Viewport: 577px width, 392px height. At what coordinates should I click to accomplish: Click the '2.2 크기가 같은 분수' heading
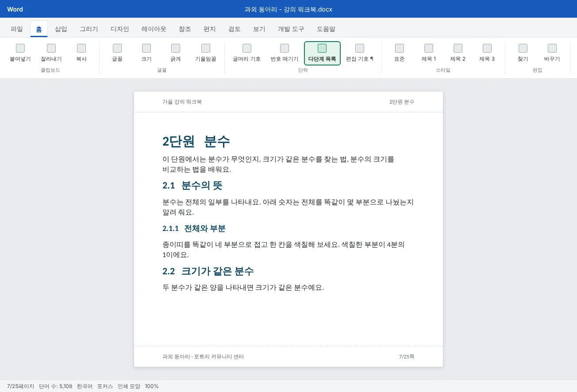pyautogui.click(x=208, y=271)
